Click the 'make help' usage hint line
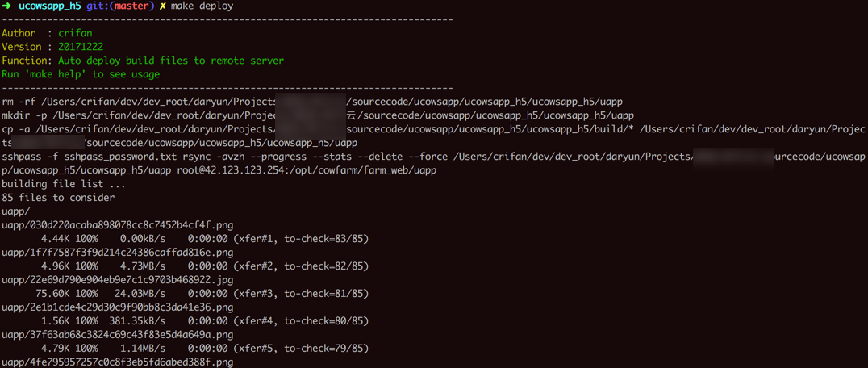 click(81, 74)
